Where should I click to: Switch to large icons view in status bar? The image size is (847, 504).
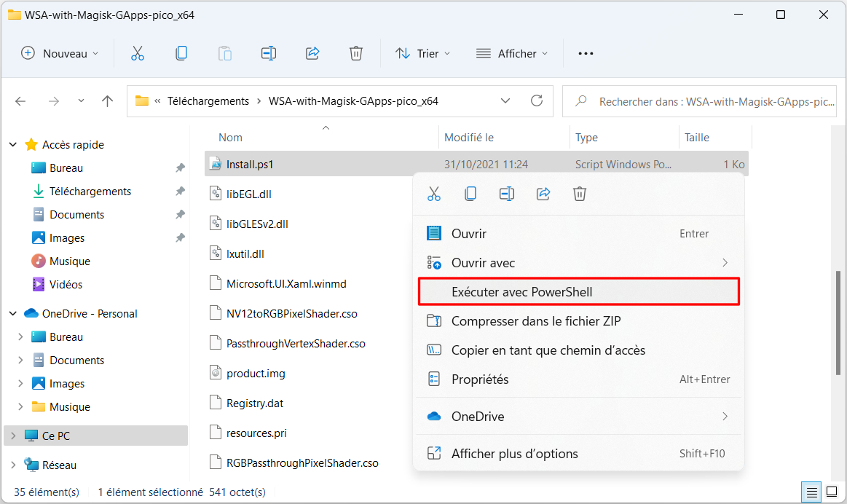click(x=832, y=492)
